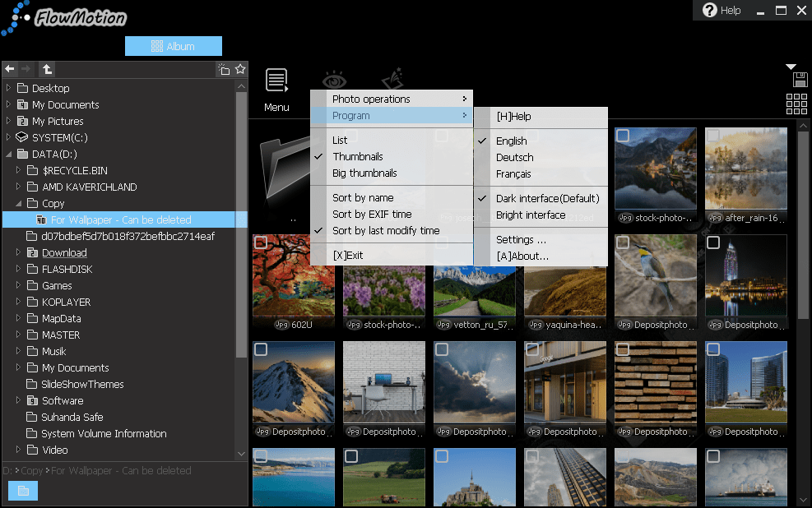
Task: Click the favorites star icon
Action: click(x=240, y=69)
